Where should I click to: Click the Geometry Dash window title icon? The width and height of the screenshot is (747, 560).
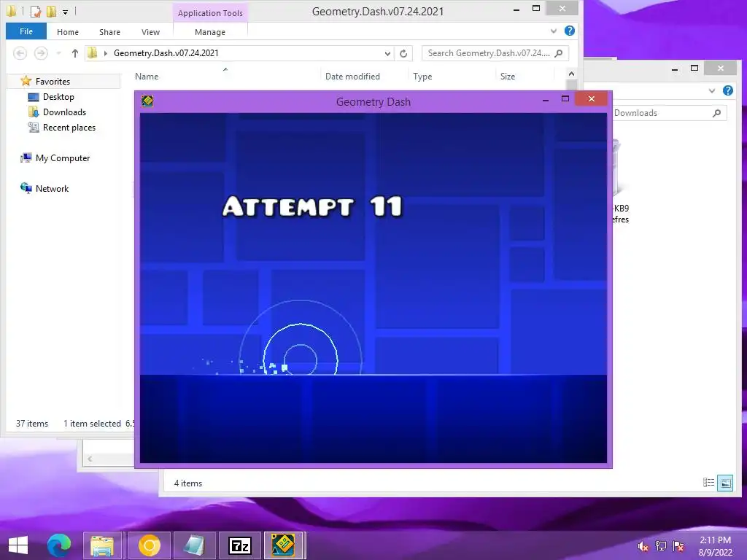pyautogui.click(x=147, y=101)
